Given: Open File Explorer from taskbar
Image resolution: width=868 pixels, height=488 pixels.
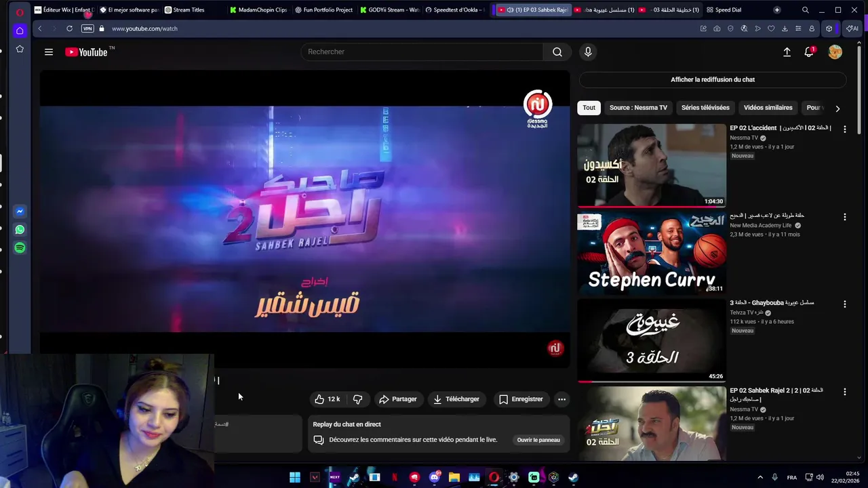Looking at the screenshot, I should pos(454,477).
